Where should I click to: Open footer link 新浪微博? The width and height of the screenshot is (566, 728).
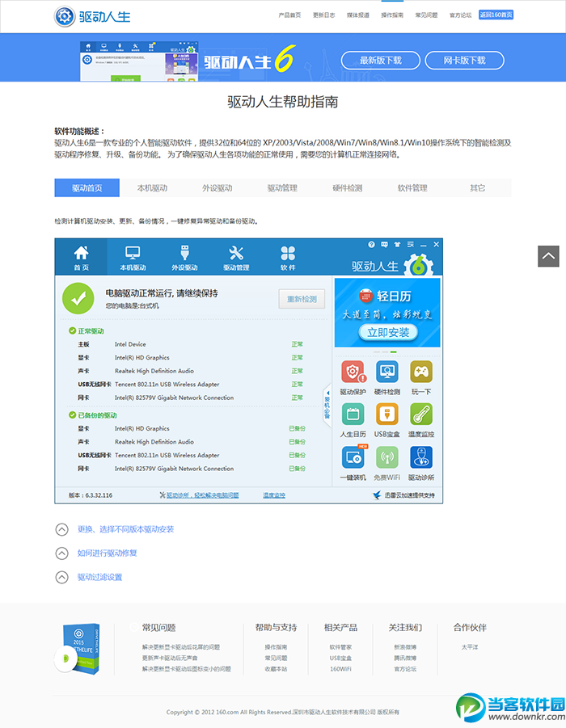(405, 646)
